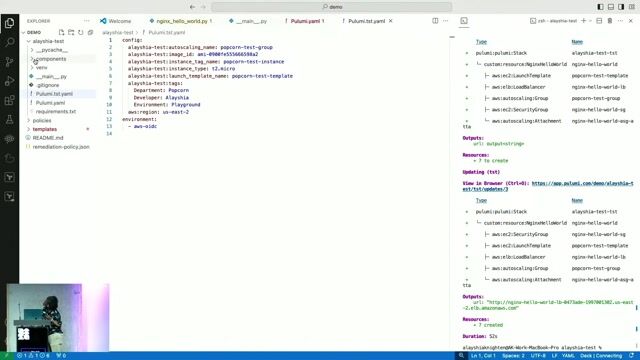
Task: Open requirements.txt in the file tree
Action: click(56, 111)
